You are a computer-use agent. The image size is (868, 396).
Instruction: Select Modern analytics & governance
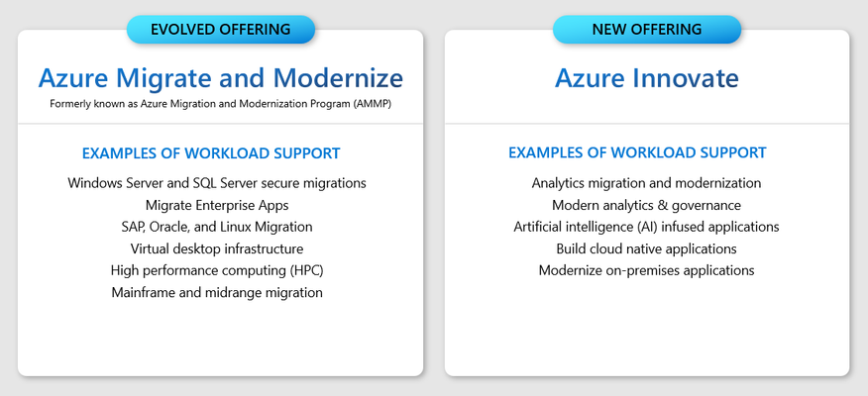647,205
